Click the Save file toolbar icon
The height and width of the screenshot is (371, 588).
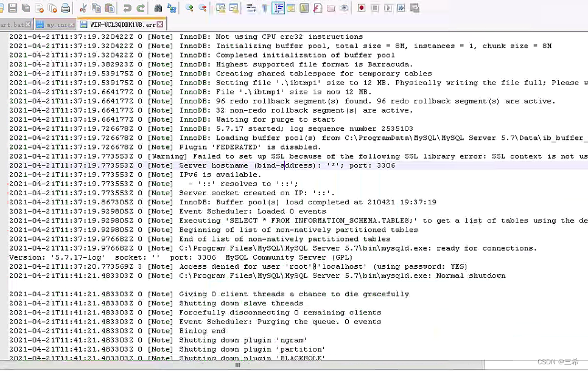point(12,8)
